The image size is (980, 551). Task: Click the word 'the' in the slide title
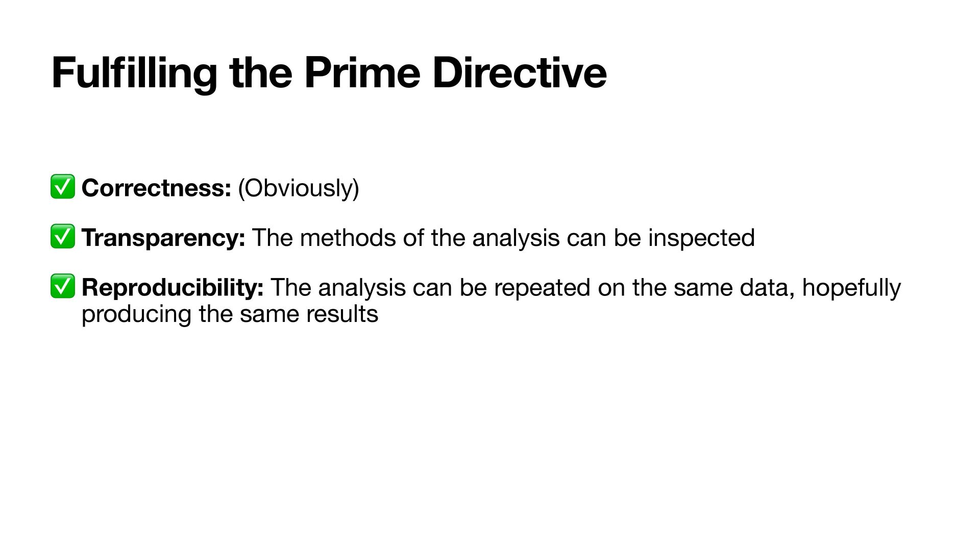[261, 74]
